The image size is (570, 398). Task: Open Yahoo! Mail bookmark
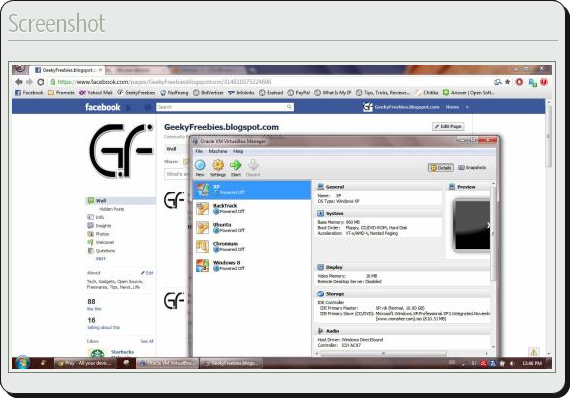coord(96,93)
